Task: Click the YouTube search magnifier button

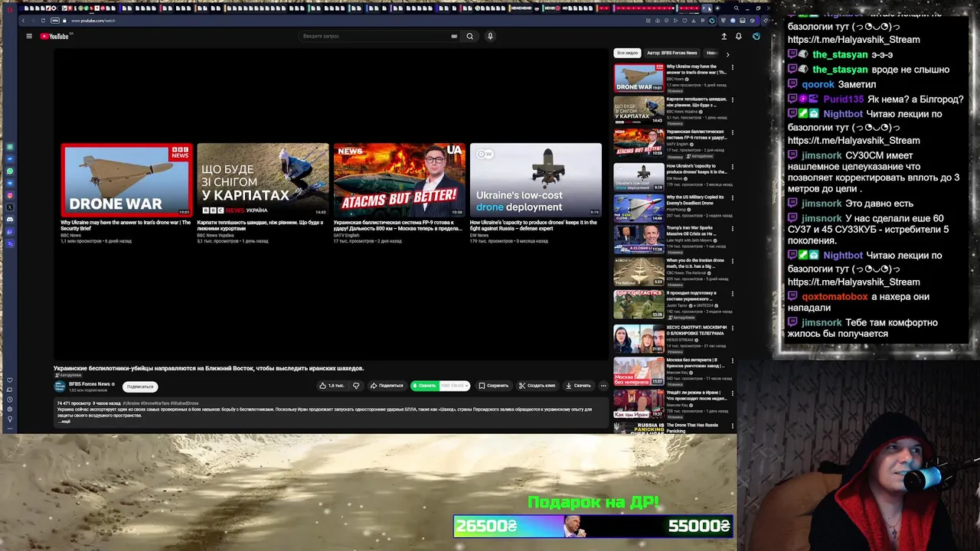Action: [x=470, y=36]
